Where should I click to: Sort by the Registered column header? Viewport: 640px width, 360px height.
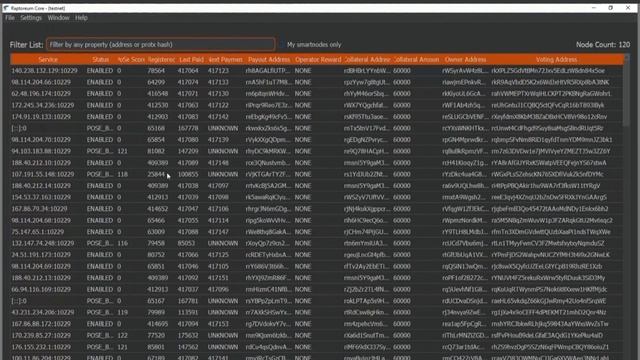click(161, 60)
